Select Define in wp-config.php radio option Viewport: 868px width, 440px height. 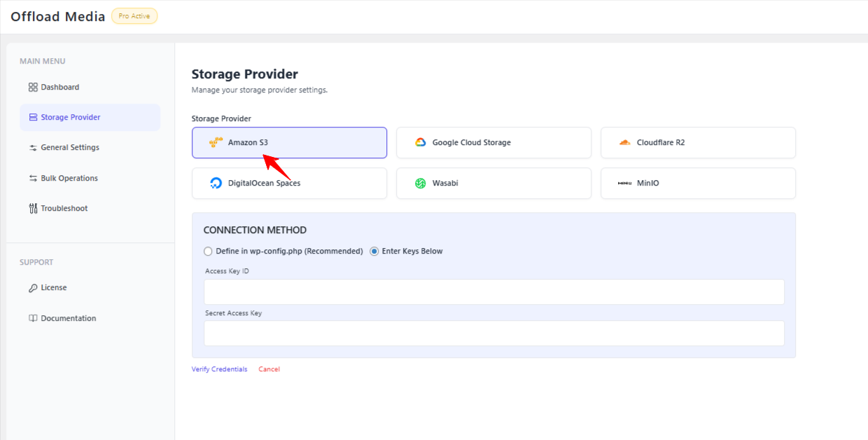click(208, 252)
